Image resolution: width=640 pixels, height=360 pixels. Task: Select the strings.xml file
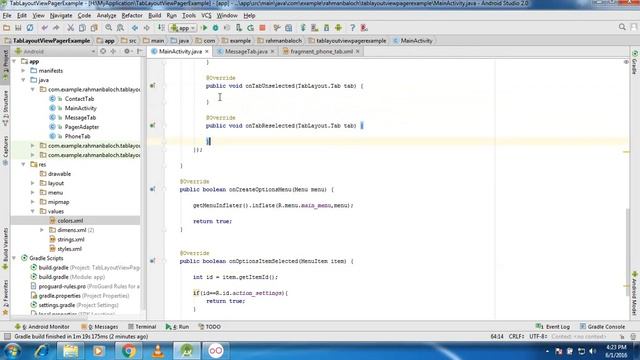pyautogui.click(x=71, y=240)
